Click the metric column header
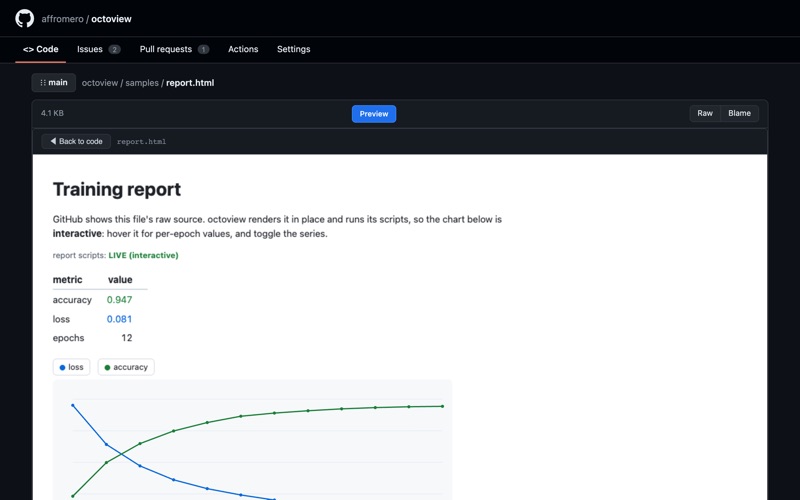The height and width of the screenshot is (500, 800). 67,280
